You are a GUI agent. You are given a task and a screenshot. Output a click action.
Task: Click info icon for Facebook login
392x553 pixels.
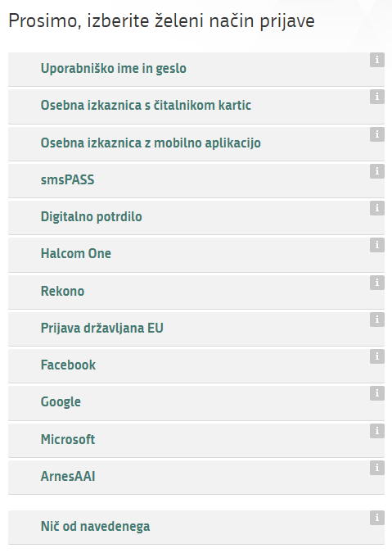tap(376, 356)
